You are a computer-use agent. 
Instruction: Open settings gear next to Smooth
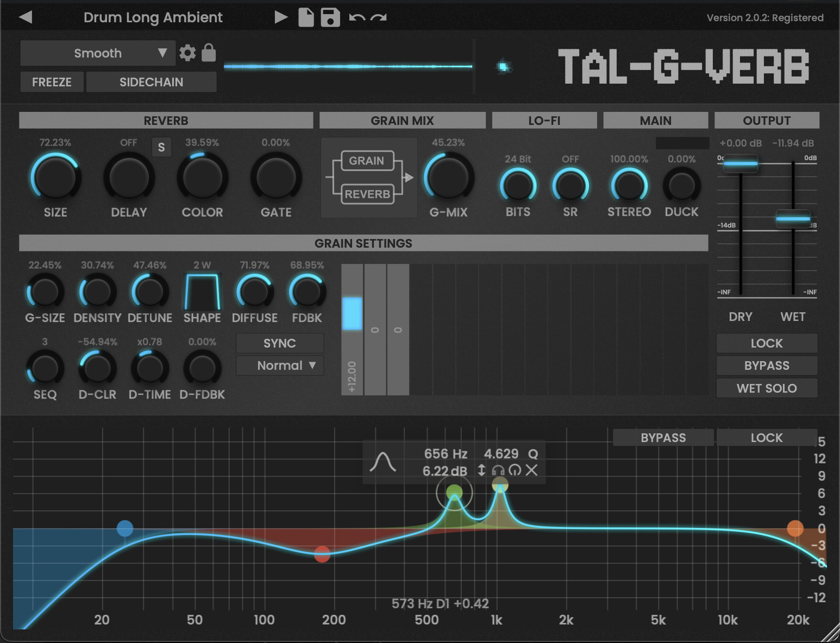point(187,53)
